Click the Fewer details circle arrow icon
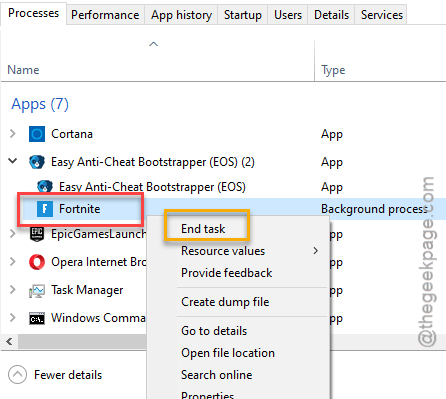The height and width of the screenshot is (399, 446). pyautogui.click(x=17, y=375)
